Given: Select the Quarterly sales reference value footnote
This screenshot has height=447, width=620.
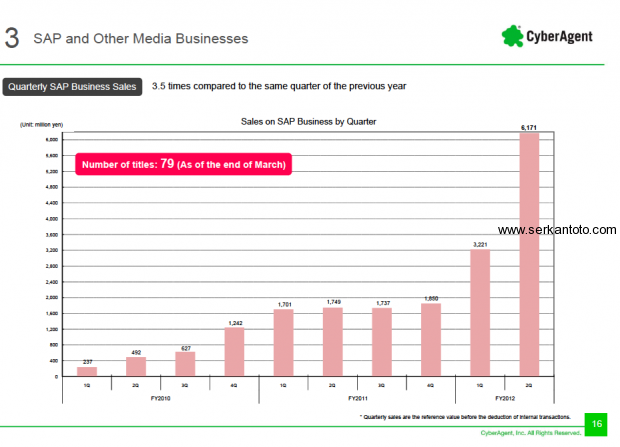Looking at the screenshot, I should point(465,417).
